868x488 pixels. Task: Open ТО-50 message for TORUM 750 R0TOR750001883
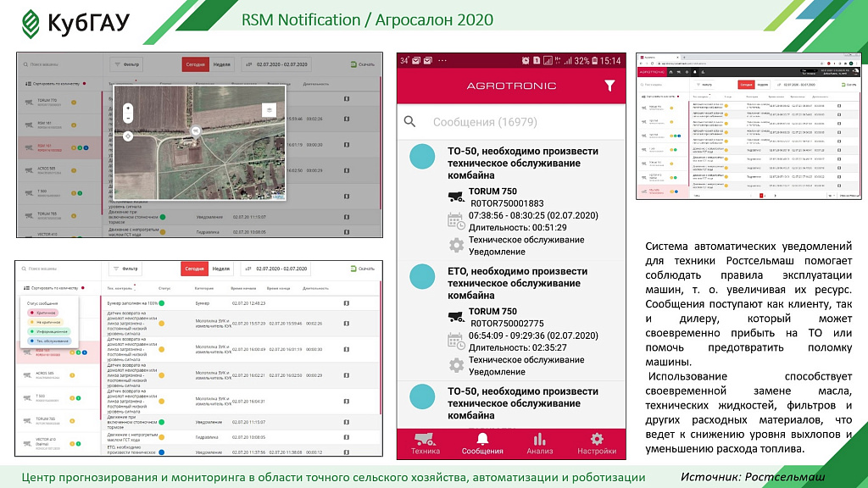[x=511, y=200]
